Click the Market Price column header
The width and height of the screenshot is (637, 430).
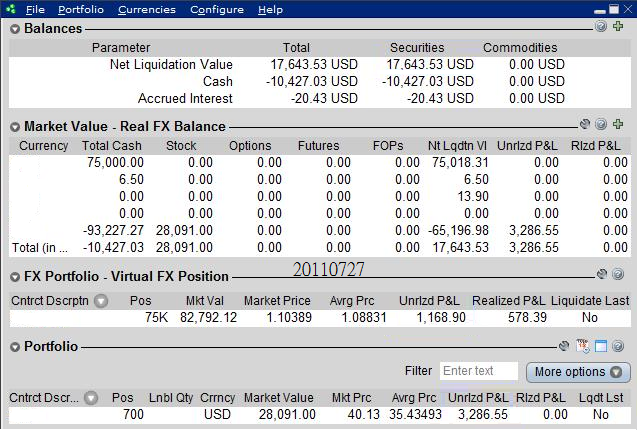tap(277, 301)
